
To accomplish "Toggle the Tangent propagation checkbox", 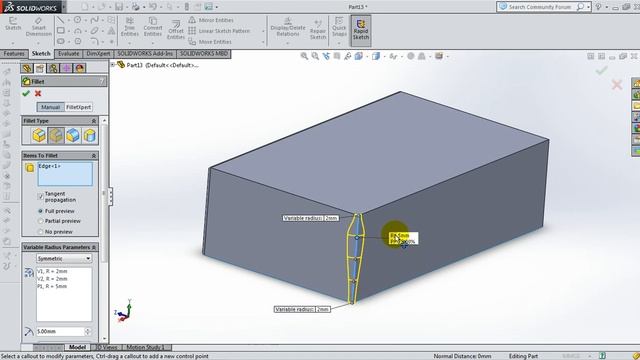I will [40, 196].
